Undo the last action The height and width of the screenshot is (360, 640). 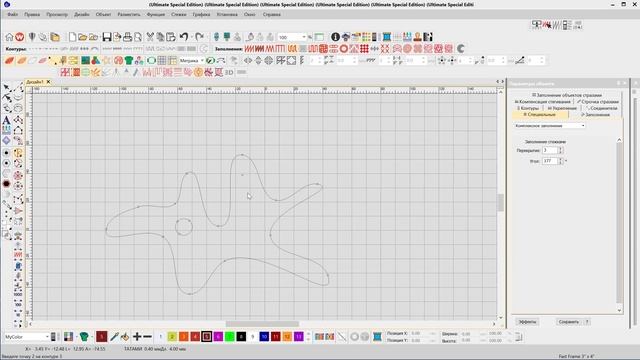tap(184, 37)
